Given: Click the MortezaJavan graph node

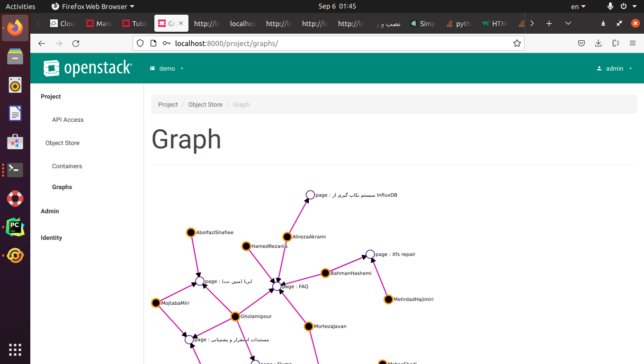Looking at the screenshot, I should click(309, 326).
